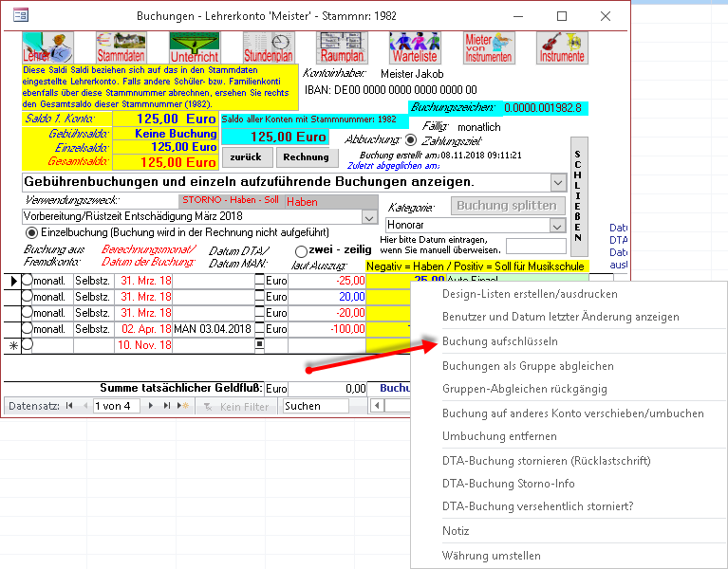Open the Stundenplan clock icon

tap(268, 47)
